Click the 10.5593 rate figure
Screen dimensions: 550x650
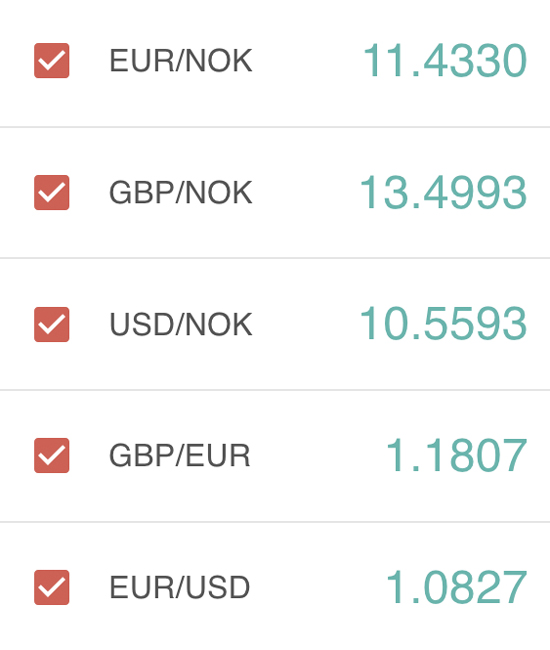[x=443, y=323]
